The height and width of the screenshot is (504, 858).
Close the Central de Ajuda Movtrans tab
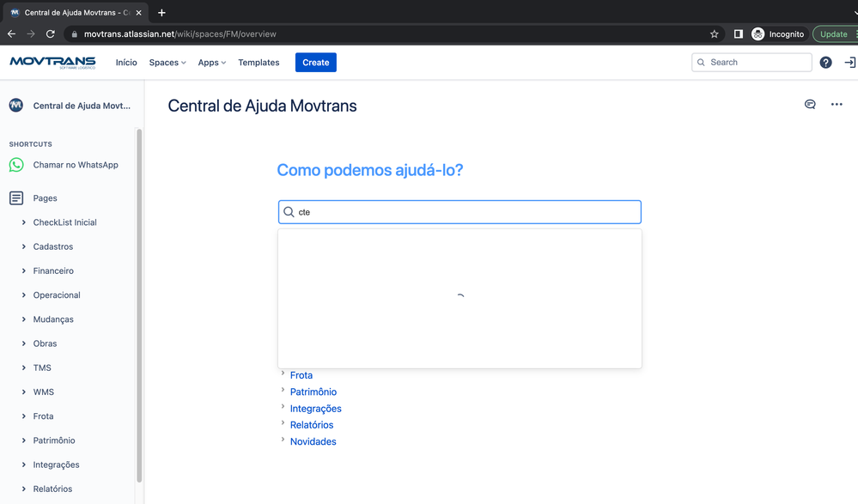(x=138, y=13)
